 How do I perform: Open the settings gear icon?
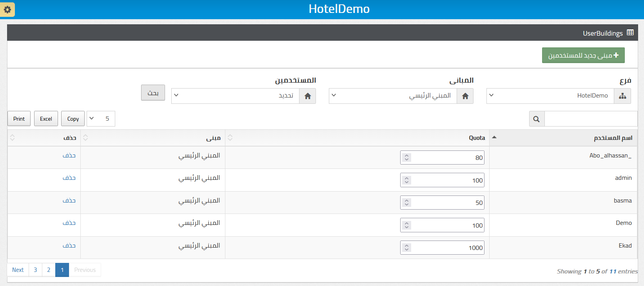7,9
